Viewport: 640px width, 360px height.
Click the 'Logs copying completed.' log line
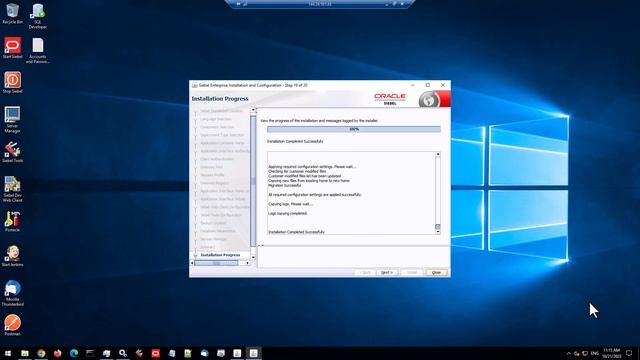(x=288, y=213)
